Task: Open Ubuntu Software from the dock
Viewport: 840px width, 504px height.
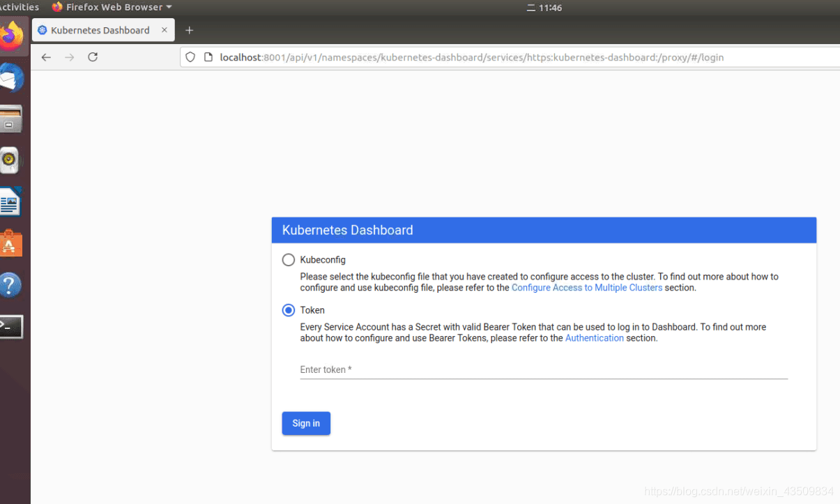Action: click(x=11, y=243)
